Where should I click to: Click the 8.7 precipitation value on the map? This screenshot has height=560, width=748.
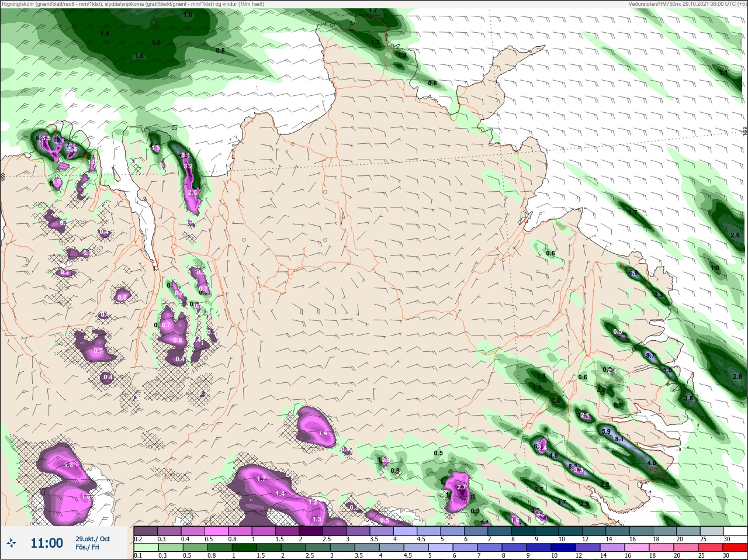pos(650,355)
